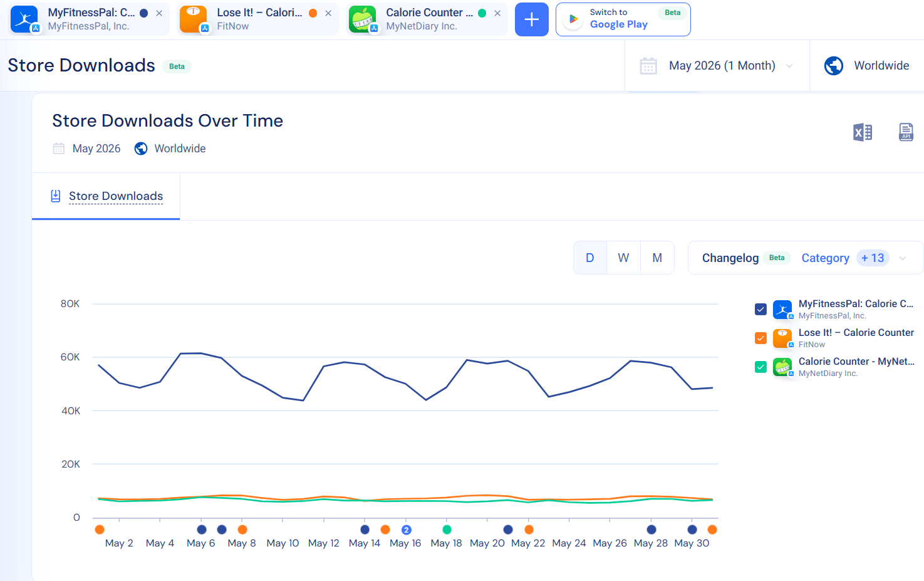Click the May 26 x-axis label
The width and height of the screenshot is (924, 581).
click(x=610, y=543)
